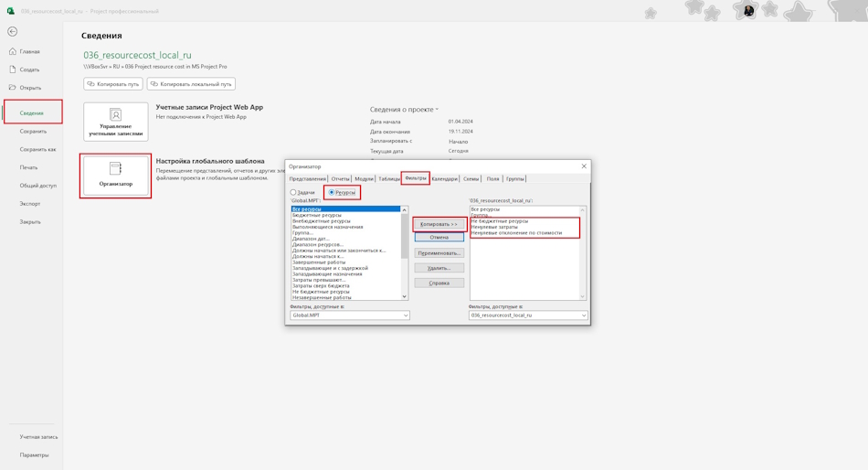The width and height of the screenshot is (868, 470).
Task: Select Завершенные работы in the list
Action: pyautogui.click(x=345, y=262)
